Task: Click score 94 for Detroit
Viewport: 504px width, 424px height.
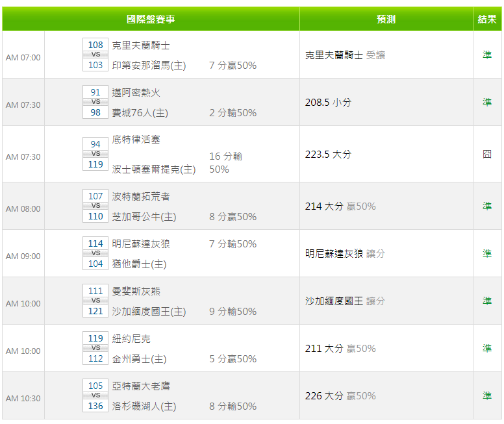Action: pyautogui.click(x=95, y=144)
